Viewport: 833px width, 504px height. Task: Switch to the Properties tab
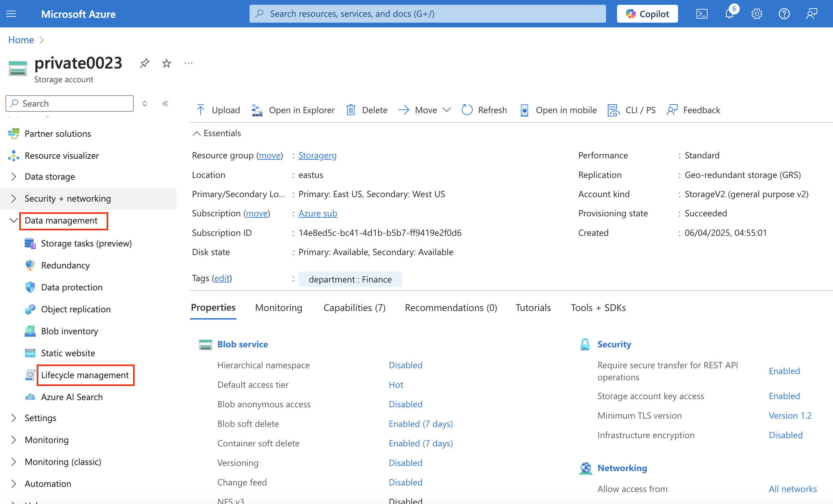pyautogui.click(x=213, y=308)
